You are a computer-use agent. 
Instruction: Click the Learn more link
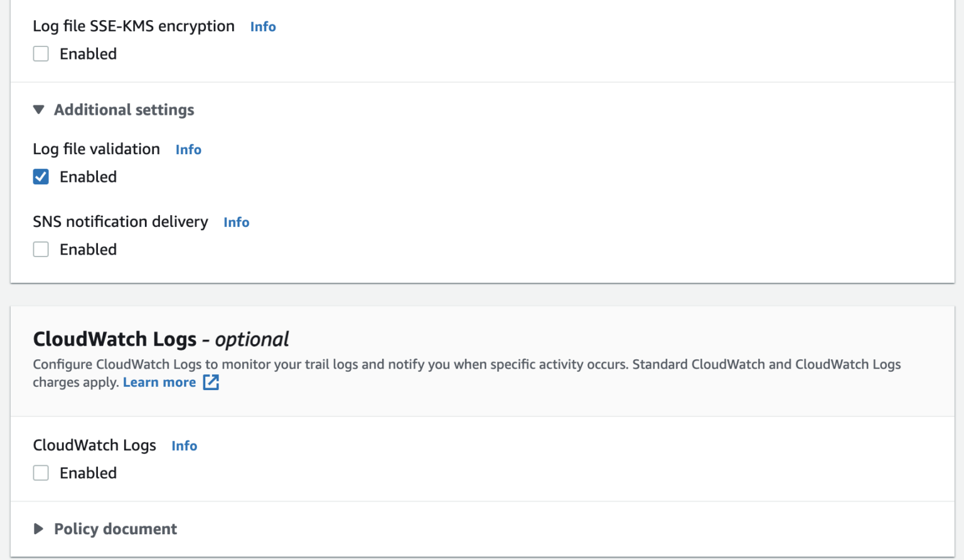click(159, 382)
